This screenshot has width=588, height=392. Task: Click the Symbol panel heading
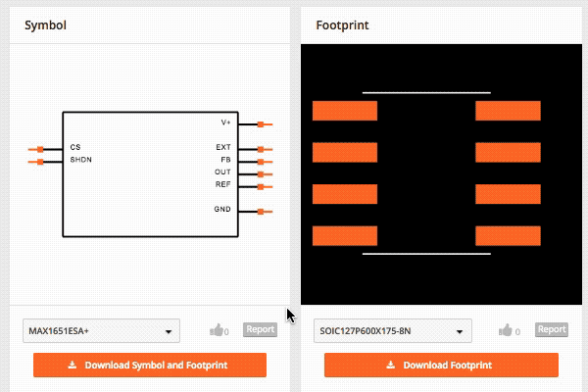click(x=45, y=24)
